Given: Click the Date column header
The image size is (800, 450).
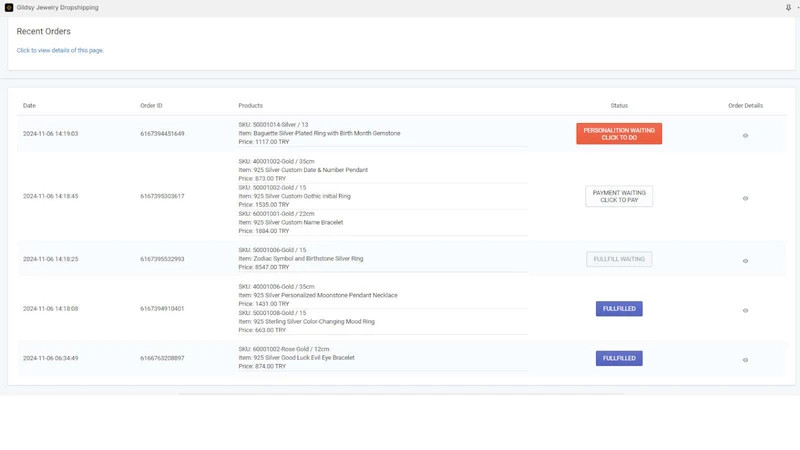Looking at the screenshot, I should pos(29,106).
